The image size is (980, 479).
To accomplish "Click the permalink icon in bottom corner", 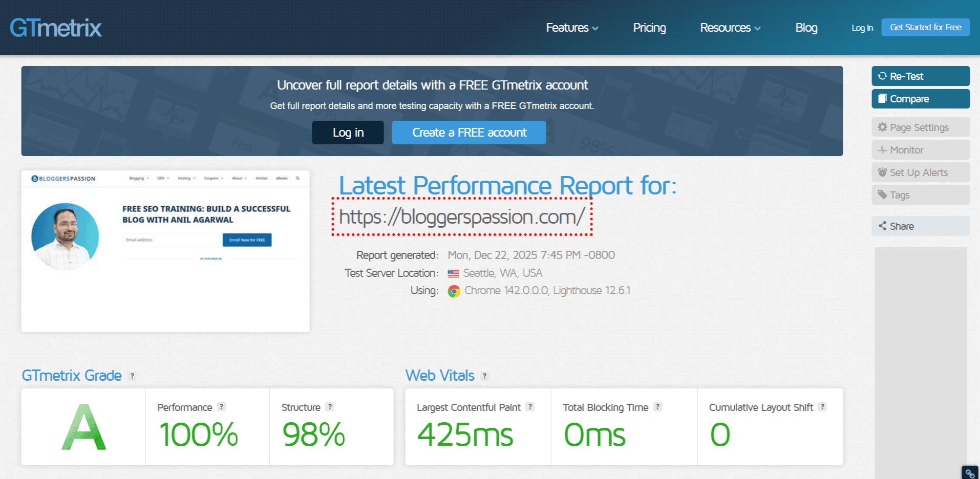I will pyautogui.click(x=969, y=472).
